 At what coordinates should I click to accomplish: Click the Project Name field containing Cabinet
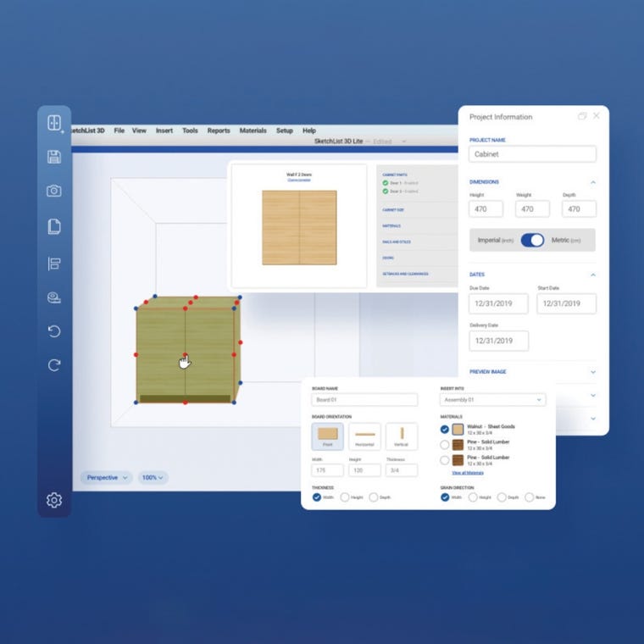(532, 154)
